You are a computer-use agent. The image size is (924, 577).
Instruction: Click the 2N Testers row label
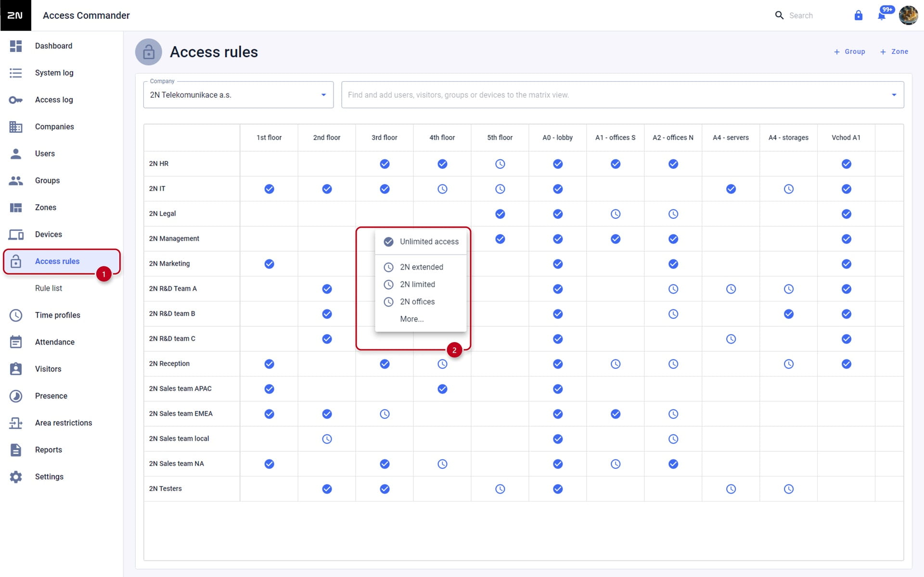click(166, 489)
